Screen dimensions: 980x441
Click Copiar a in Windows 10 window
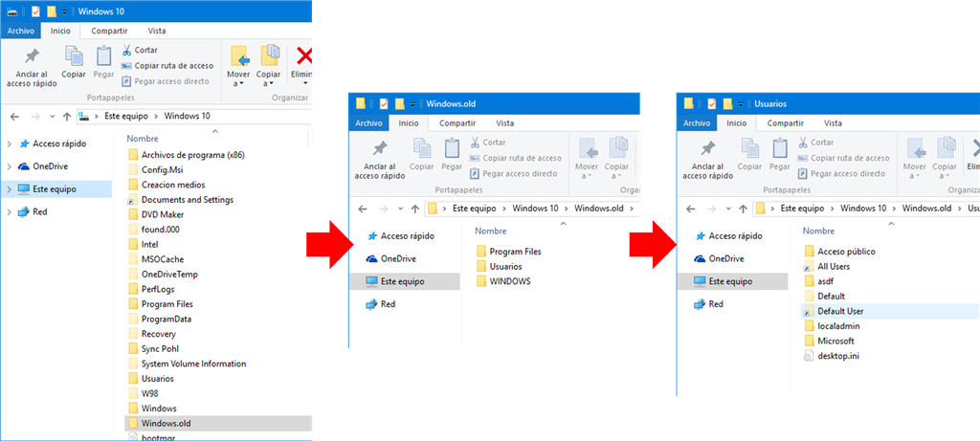click(x=269, y=66)
